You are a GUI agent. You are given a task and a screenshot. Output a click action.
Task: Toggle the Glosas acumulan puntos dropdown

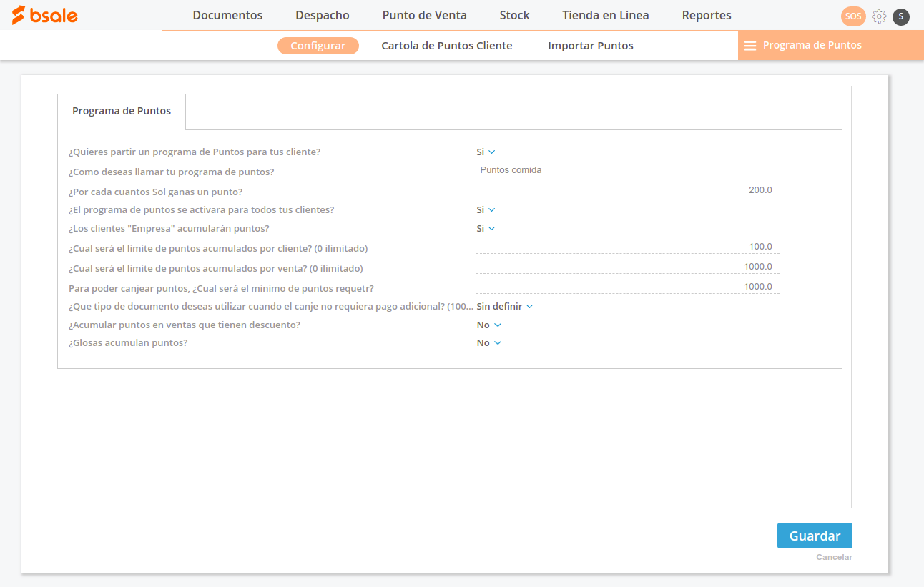tap(489, 343)
